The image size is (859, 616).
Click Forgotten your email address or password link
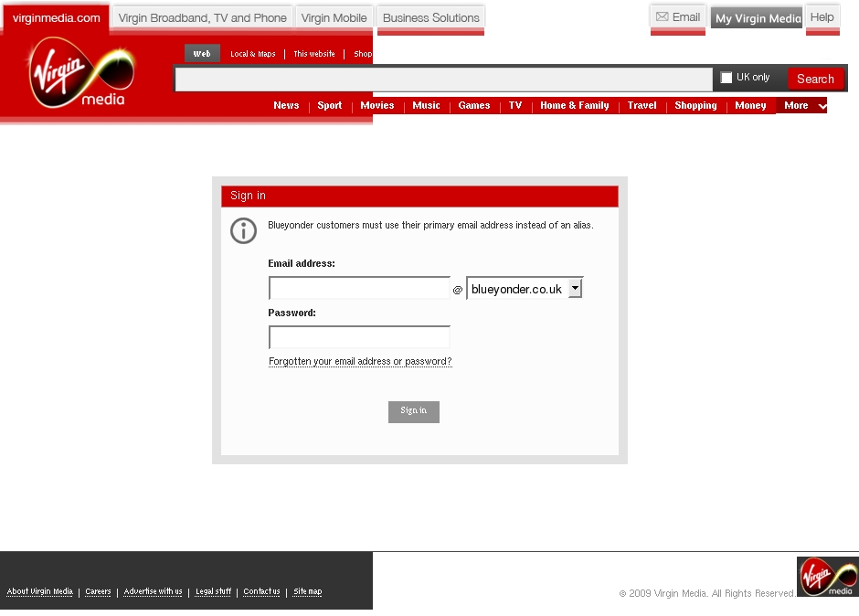360,362
